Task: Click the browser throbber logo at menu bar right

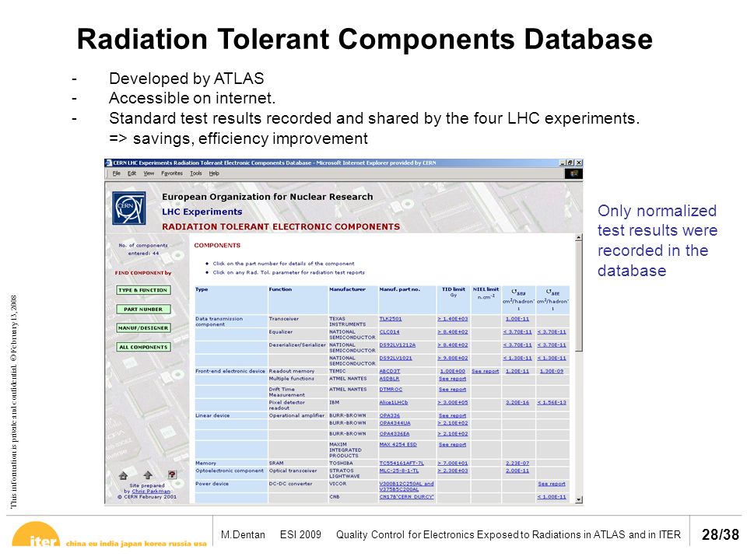Action: point(573,173)
